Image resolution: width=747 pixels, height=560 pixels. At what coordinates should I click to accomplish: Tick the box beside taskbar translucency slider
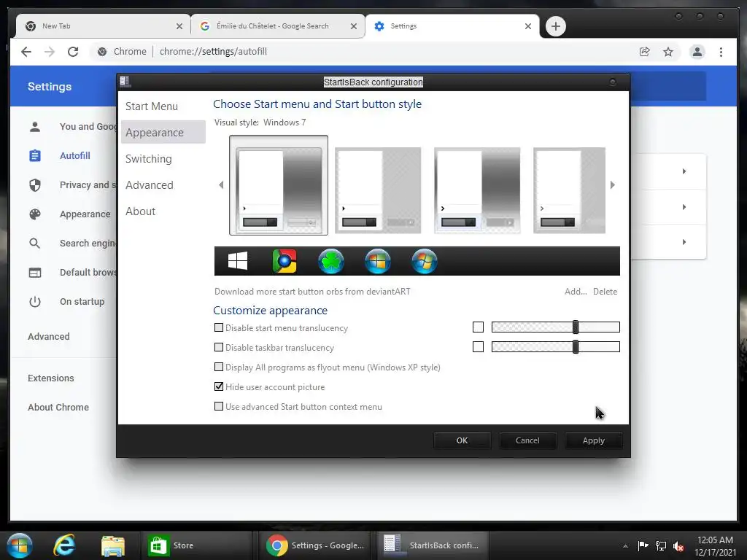coord(478,346)
